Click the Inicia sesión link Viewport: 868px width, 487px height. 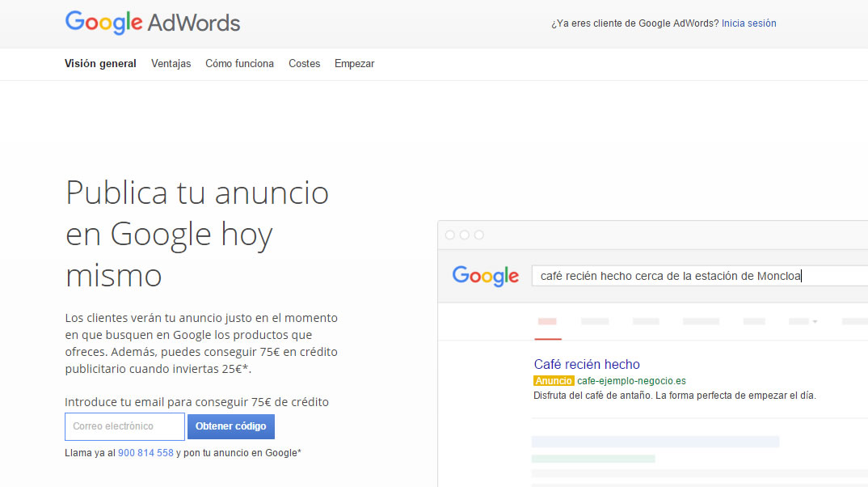point(748,23)
